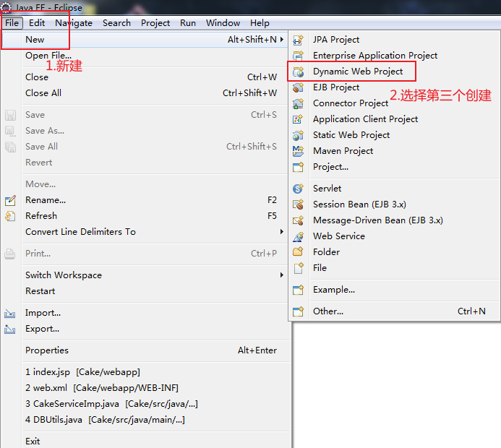
Task: Click the Maven Project icon
Action: [298, 151]
